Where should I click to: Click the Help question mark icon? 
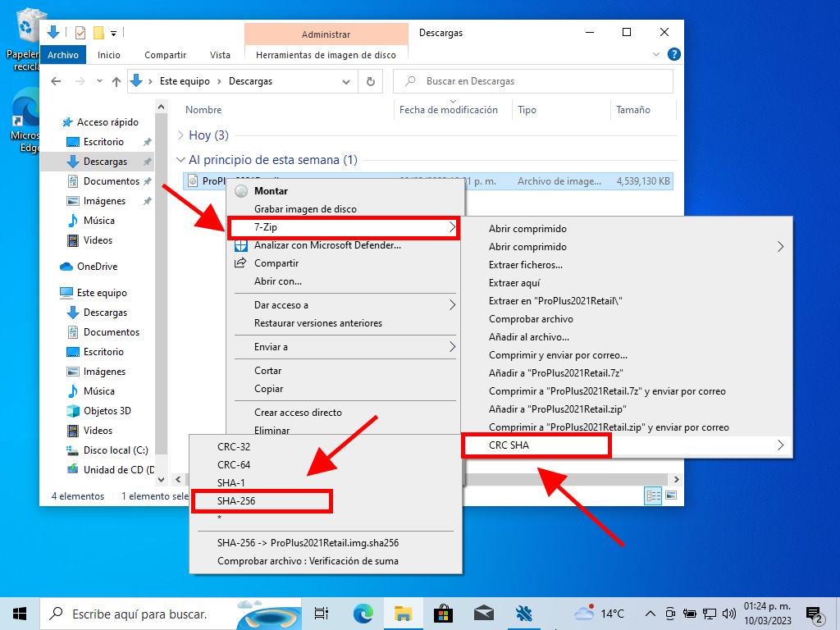673,55
